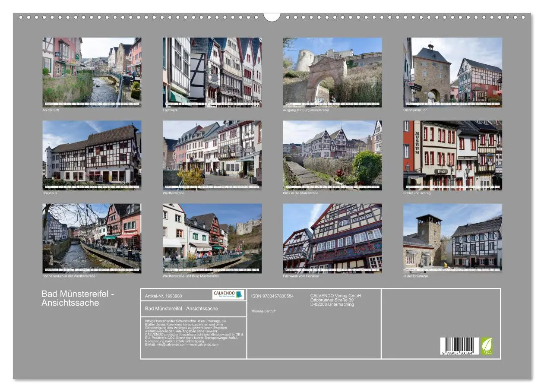Click the 'Fachwerk vom Feinsten' caption
The height and width of the screenshot is (392, 544).
(301, 276)
